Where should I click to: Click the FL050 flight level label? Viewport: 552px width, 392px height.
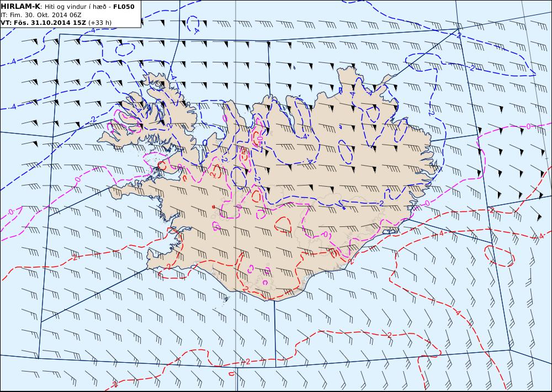pyautogui.click(x=124, y=7)
